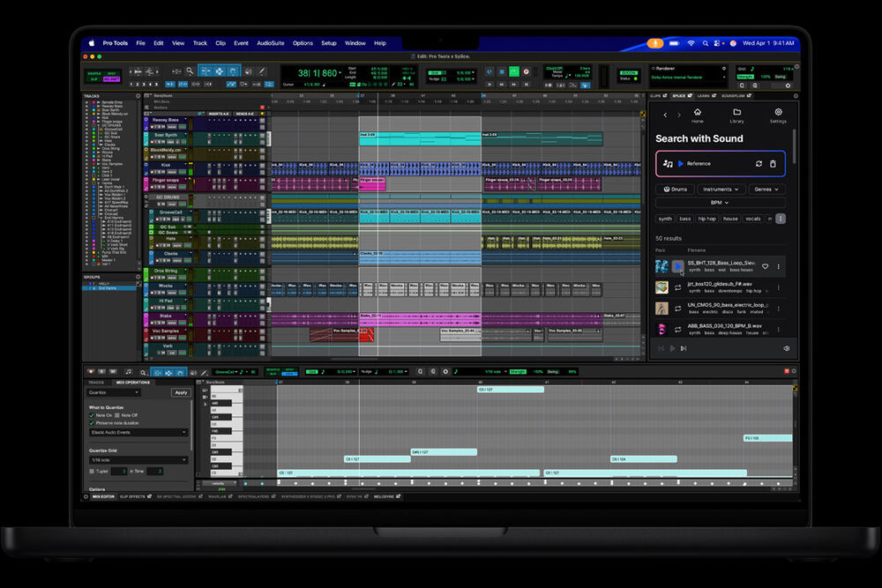The width and height of the screenshot is (882, 588).
Task: Open the AudioSuite menu
Action: click(271, 43)
